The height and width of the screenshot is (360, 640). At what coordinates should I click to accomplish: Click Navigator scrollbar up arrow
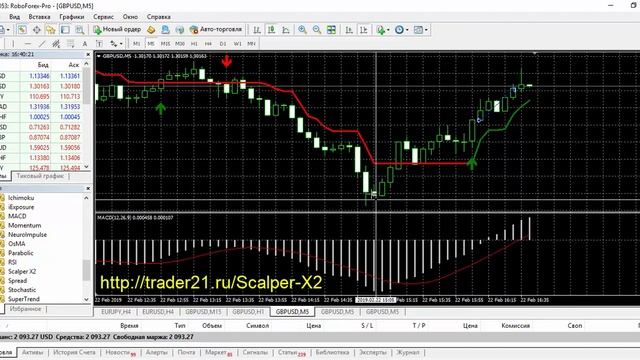(86, 198)
